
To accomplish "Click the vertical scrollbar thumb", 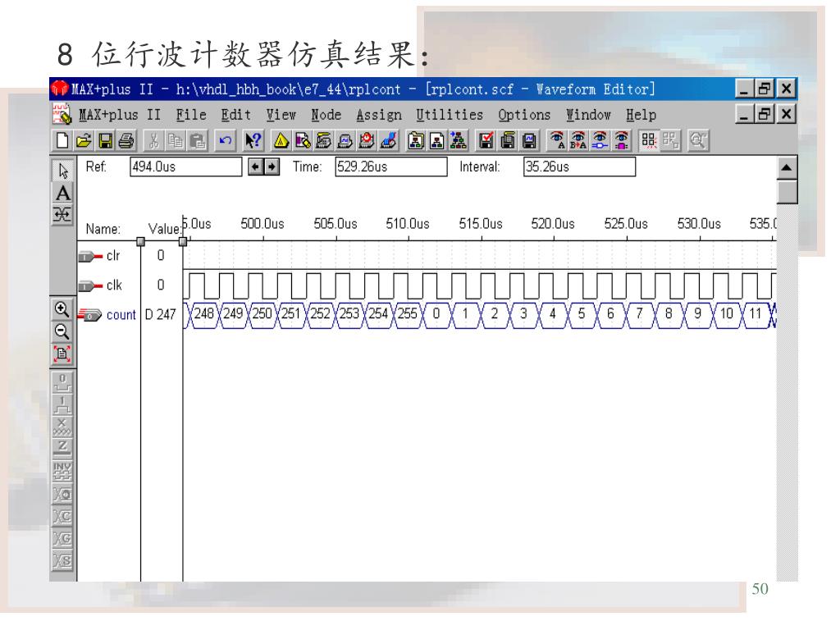I will point(787,192).
